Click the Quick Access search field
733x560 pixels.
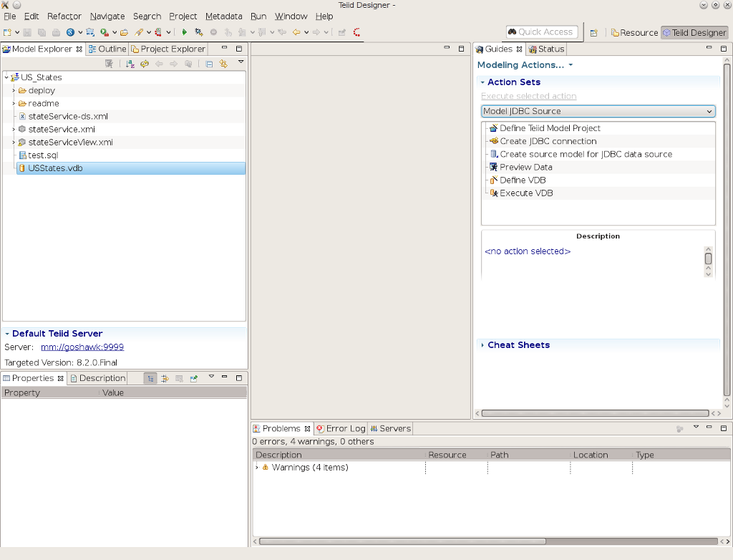[x=541, y=32]
